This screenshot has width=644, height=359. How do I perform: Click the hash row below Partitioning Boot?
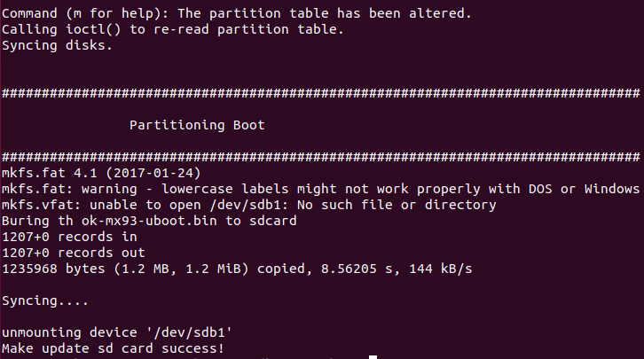(321, 157)
